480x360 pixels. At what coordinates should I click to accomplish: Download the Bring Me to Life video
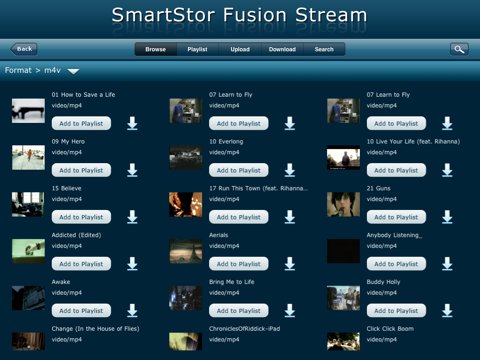tap(290, 310)
